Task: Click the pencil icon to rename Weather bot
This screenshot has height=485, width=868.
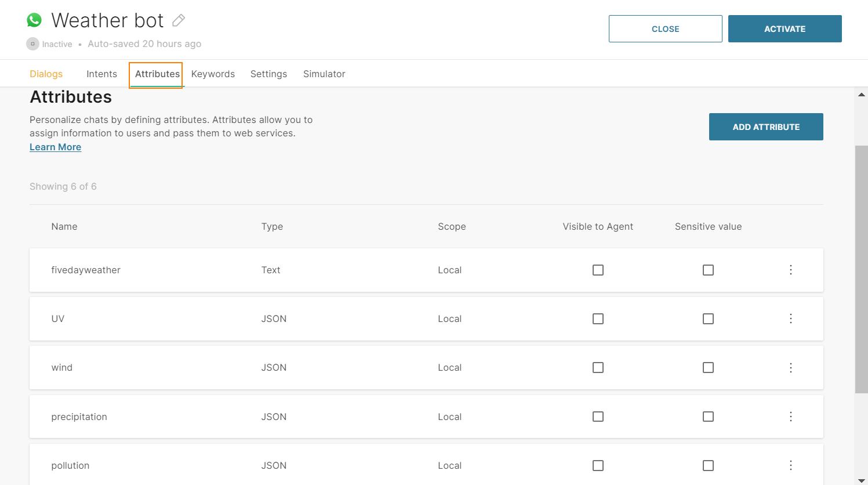Action: pyautogui.click(x=179, y=20)
